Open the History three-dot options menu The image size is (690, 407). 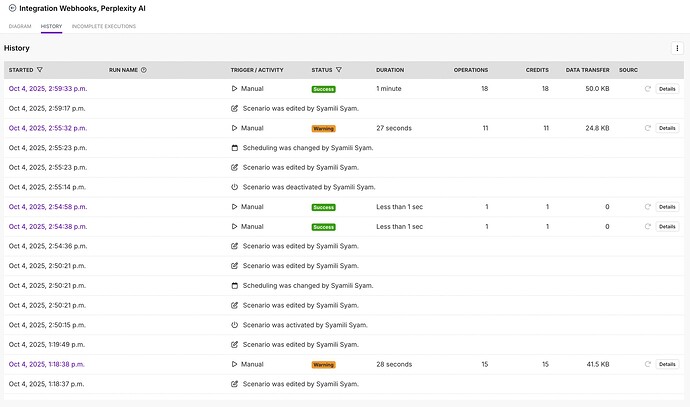pyautogui.click(x=677, y=48)
